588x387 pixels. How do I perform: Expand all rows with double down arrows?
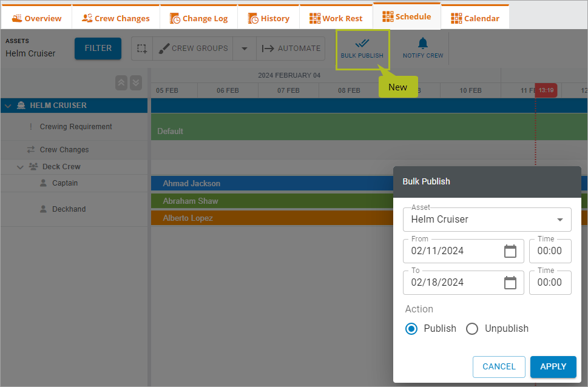(x=136, y=82)
